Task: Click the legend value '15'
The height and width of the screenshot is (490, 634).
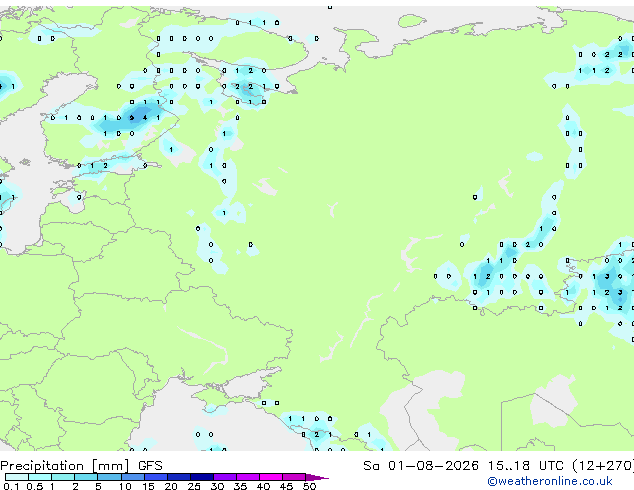Action: [148, 486]
